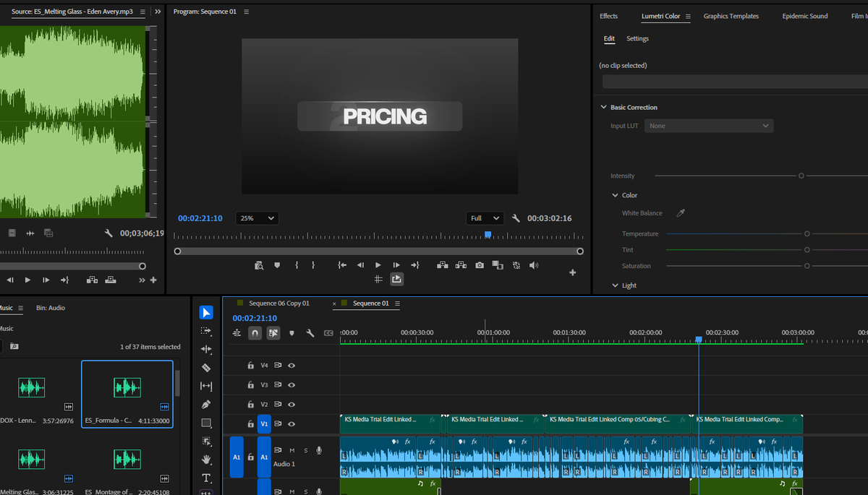Add marker in the timeline panel
The image size is (868, 495).
[292, 333]
